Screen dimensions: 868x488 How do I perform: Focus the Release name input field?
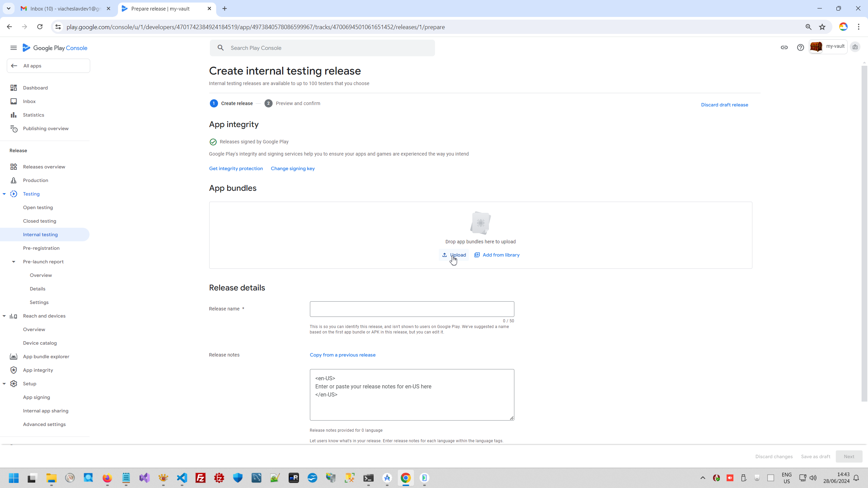pos(412,309)
